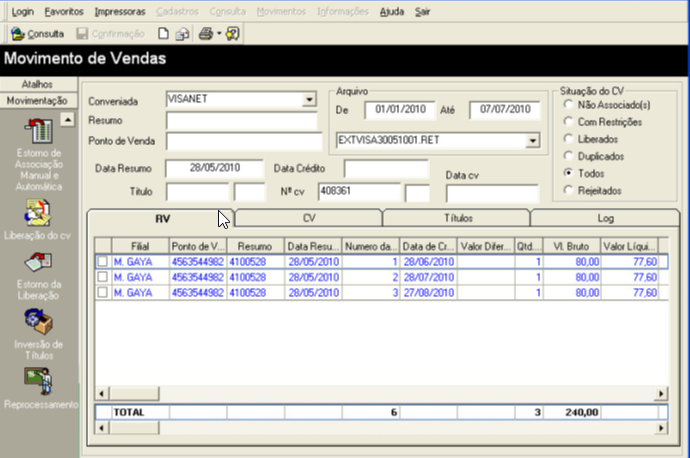Click the grid scroll left arrow
The image size is (690, 458).
pyautogui.click(x=102, y=394)
